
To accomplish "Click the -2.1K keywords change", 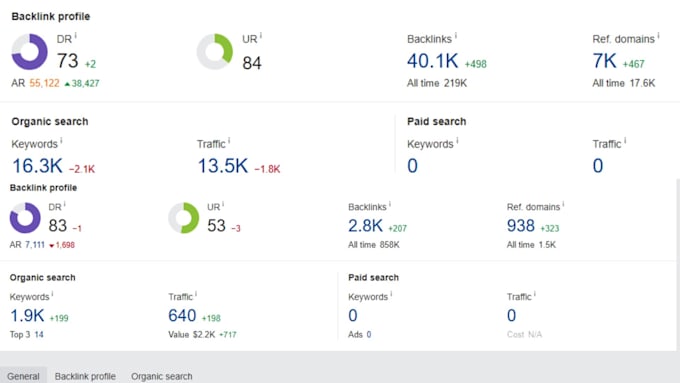I will pyautogui.click(x=82, y=169).
